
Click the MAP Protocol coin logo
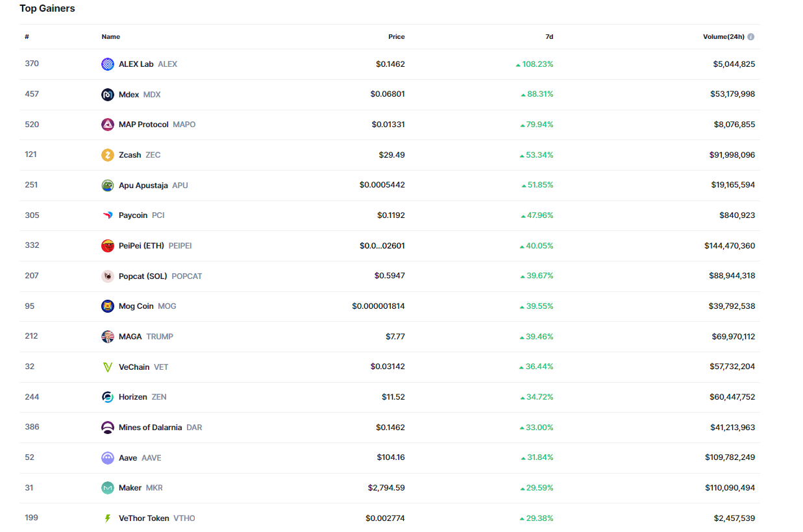(108, 125)
